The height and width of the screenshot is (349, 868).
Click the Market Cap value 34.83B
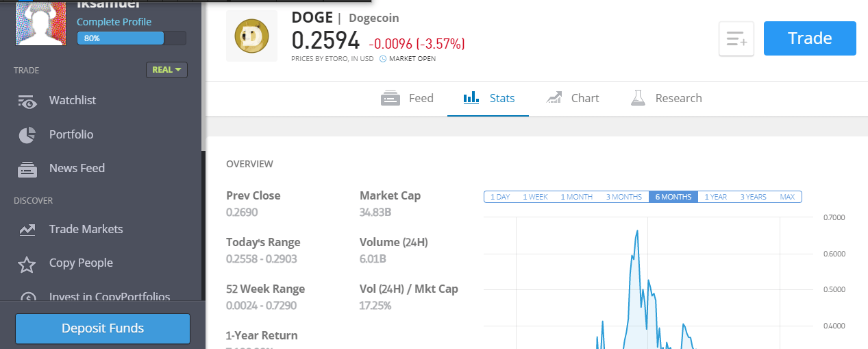coord(375,213)
